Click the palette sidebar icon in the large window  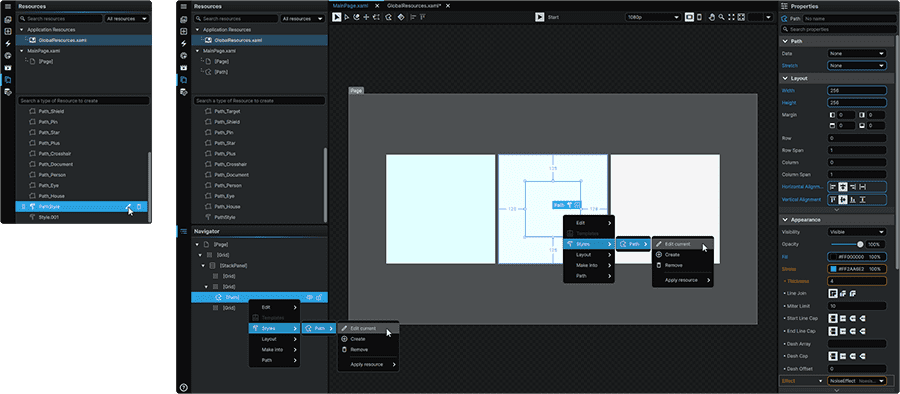pyautogui.click(x=184, y=56)
